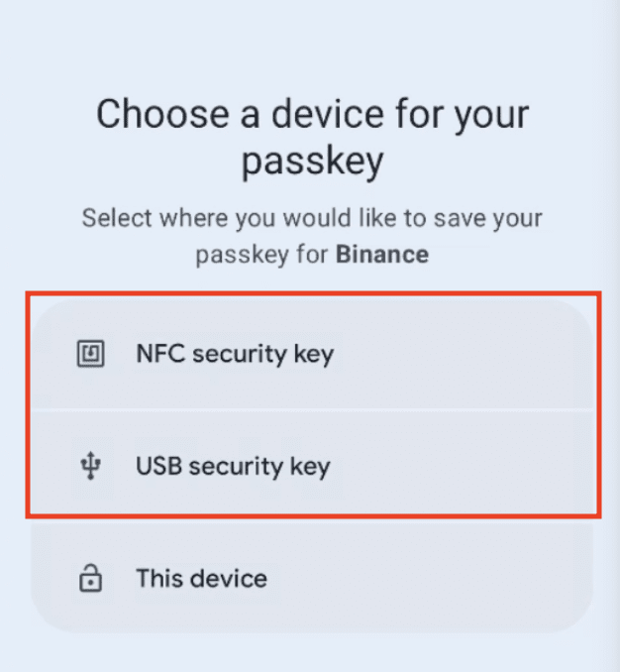Click the padlock icon beside This device

(91, 578)
